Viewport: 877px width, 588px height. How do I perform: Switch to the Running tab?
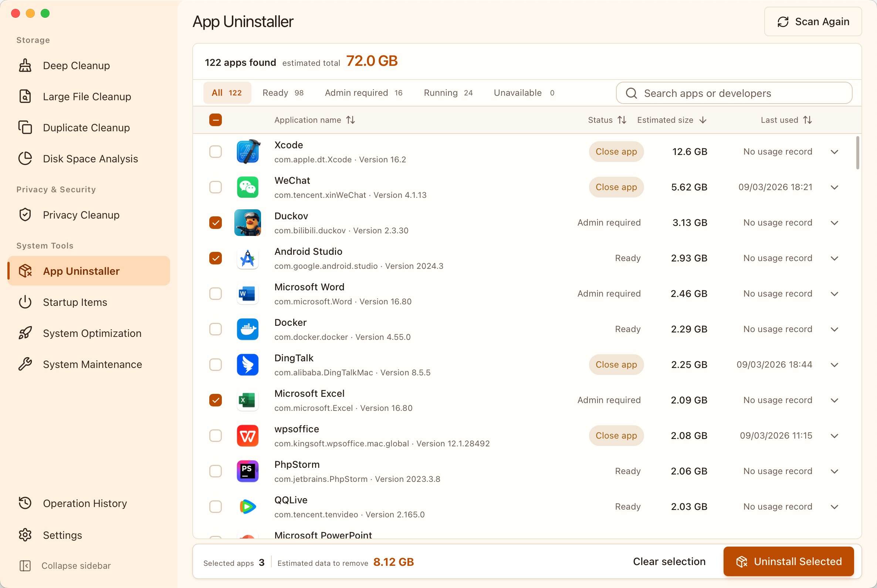point(448,92)
